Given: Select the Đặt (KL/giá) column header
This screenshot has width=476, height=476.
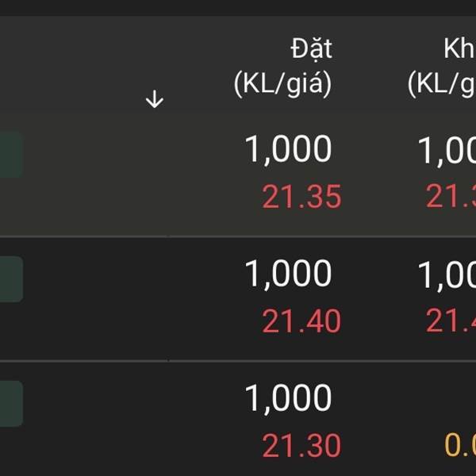Looking at the screenshot, I should pos(283,67).
